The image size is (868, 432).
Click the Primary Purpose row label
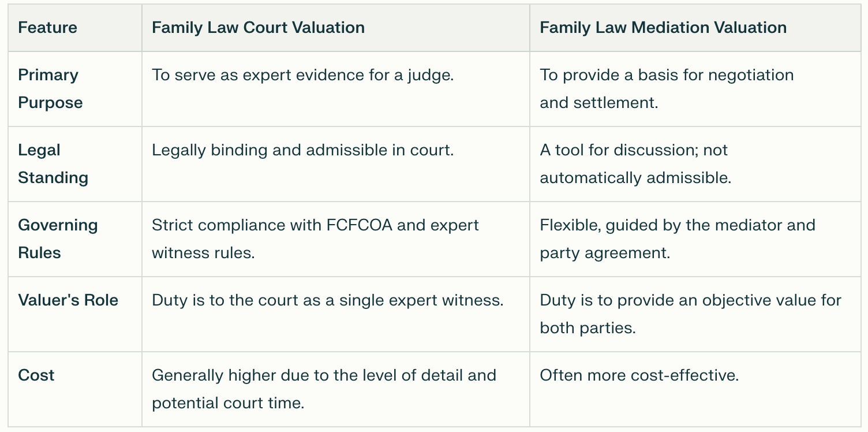50,89
